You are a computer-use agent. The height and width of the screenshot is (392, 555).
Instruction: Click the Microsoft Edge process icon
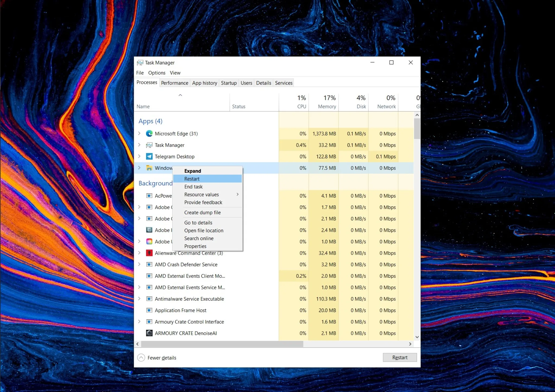pos(149,133)
